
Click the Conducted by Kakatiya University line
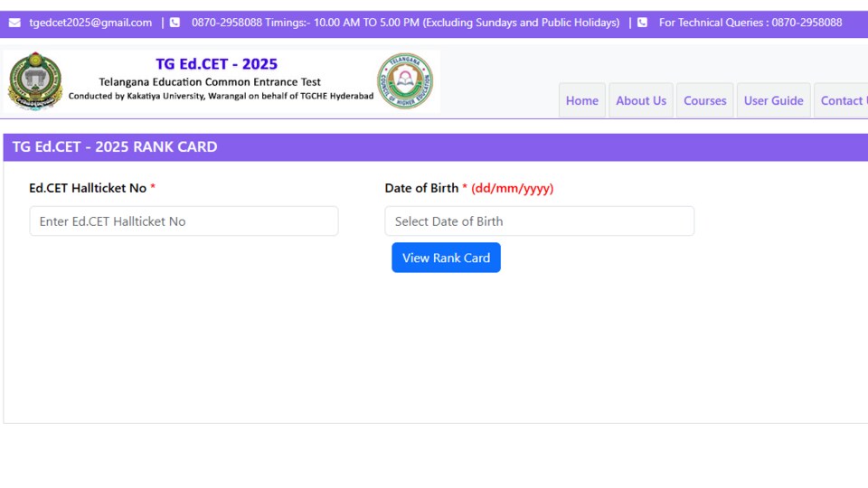tap(221, 97)
